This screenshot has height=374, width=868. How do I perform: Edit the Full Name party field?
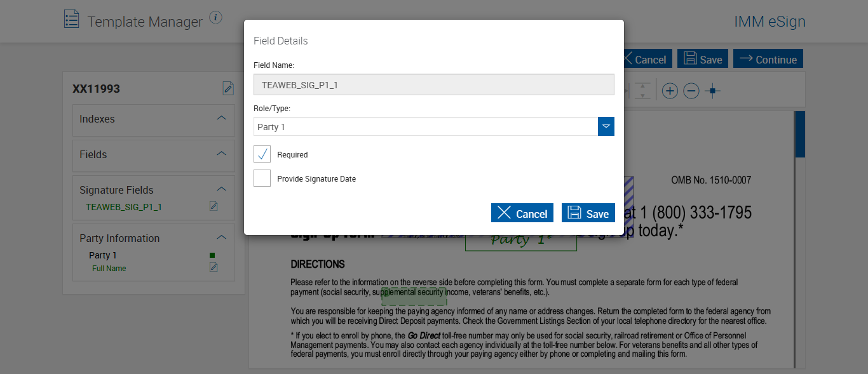click(x=214, y=267)
